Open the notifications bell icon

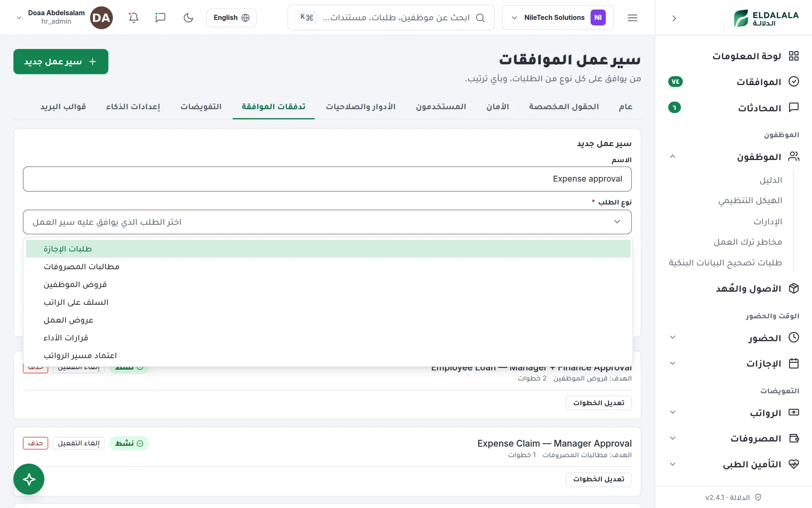134,18
